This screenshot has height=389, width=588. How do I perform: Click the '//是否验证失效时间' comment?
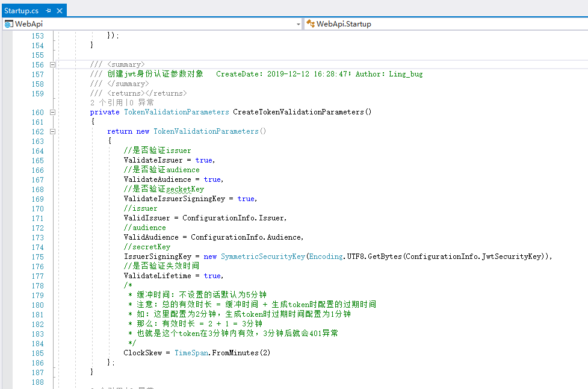[162, 266]
